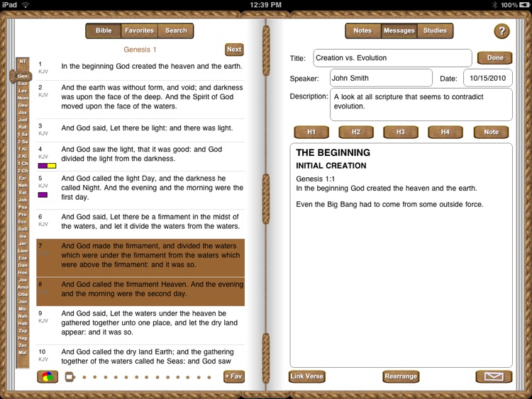Select verse 10 'dry land Earth'
Image resolution: width=532 pixels, height=399 pixels.
tap(140, 356)
